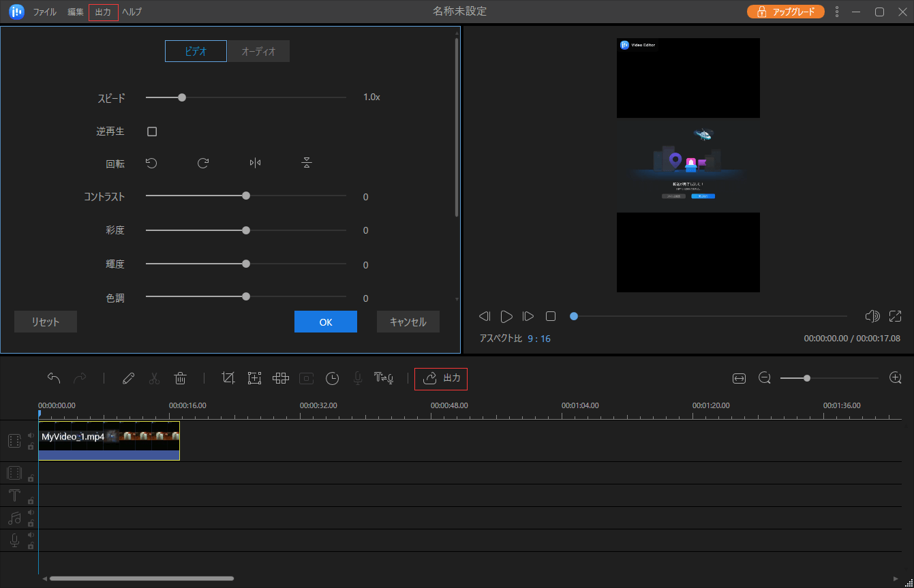Select the crop tool icon

pos(228,378)
